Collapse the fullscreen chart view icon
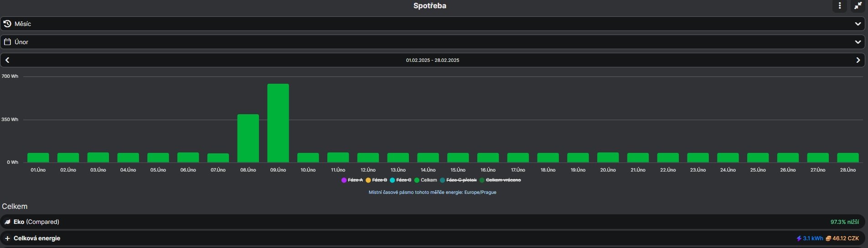Image resolution: width=868 pixels, height=248 pixels. click(858, 6)
